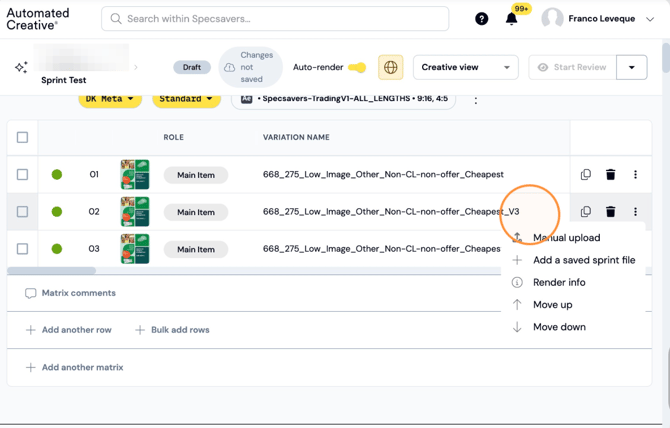Click Add another matrix

pos(75,367)
